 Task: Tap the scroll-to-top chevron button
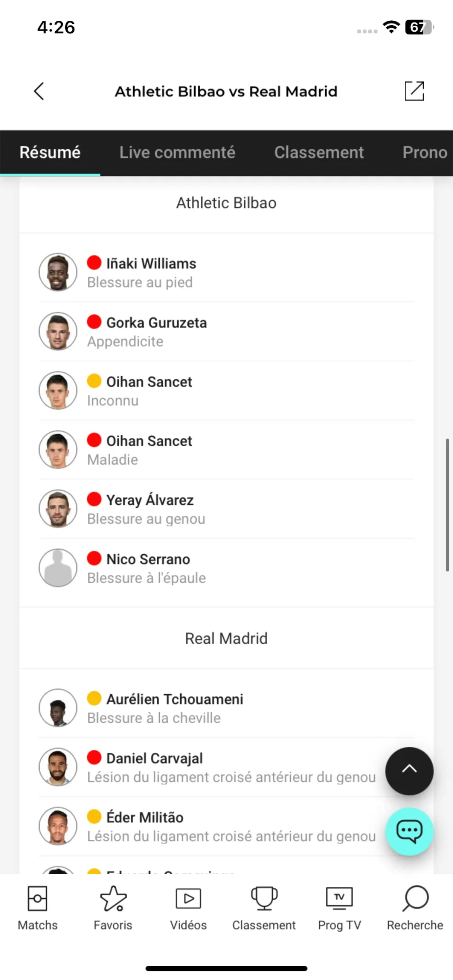point(409,771)
